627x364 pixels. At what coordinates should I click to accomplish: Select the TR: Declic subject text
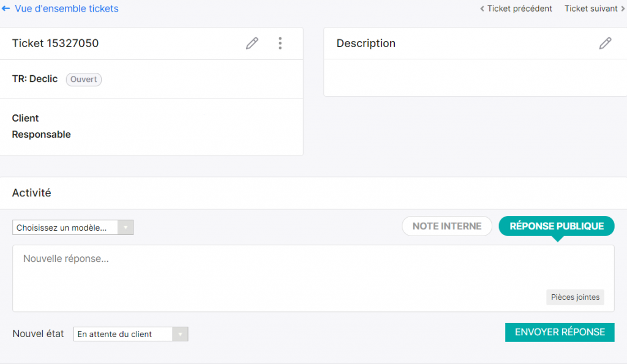tap(35, 79)
